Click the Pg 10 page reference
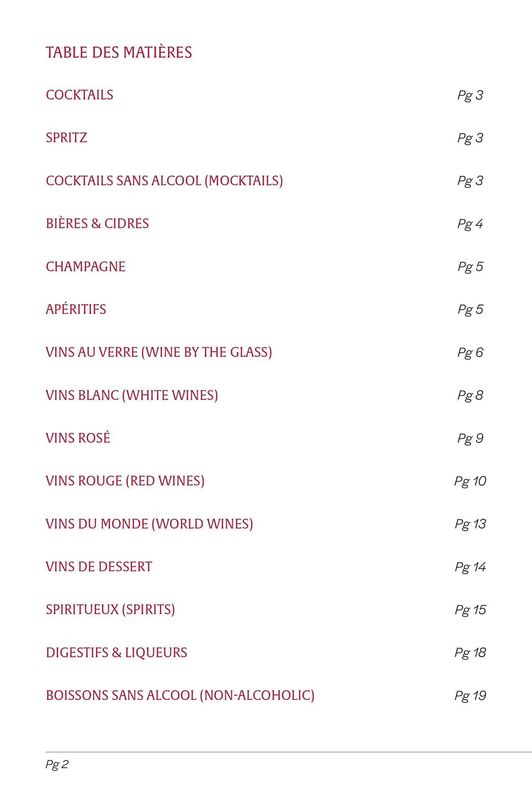The height and width of the screenshot is (798, 532). [470, 482]
